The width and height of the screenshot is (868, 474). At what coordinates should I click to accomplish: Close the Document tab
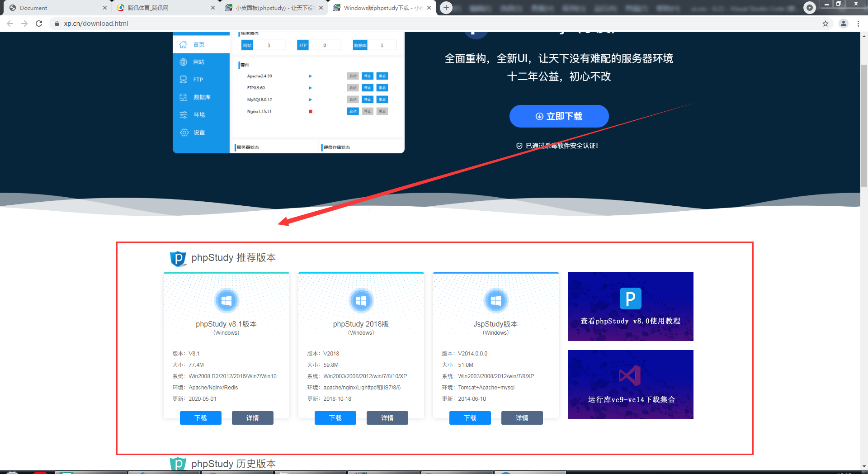coord(105,8)
